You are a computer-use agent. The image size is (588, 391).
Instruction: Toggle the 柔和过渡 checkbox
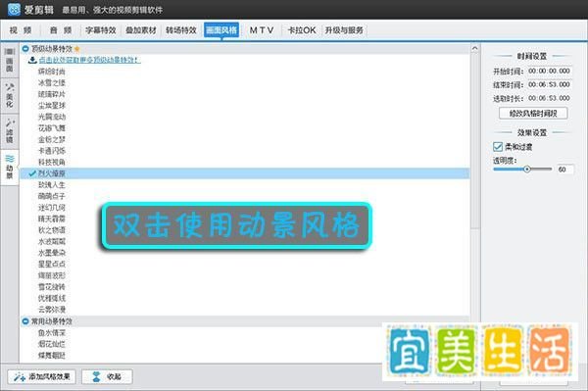(x=498, y=147)
